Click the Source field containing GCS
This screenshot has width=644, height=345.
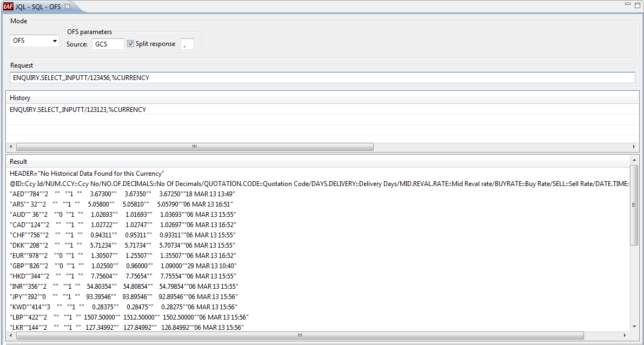pyautogui.click(x=108, y=44)
